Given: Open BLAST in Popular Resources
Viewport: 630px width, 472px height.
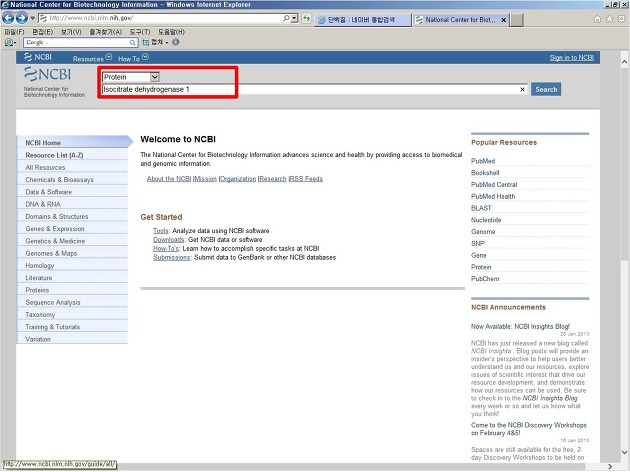Looking at the screenshot, I should [481, 208].
